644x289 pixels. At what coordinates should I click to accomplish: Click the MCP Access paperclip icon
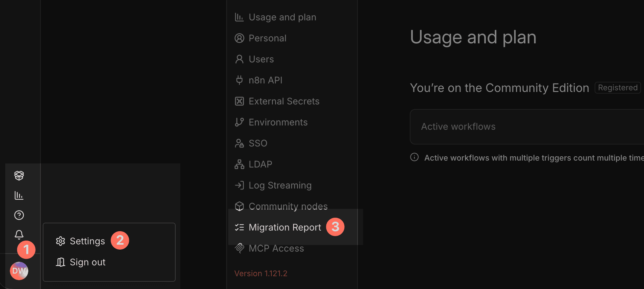(x=239, y=248)
